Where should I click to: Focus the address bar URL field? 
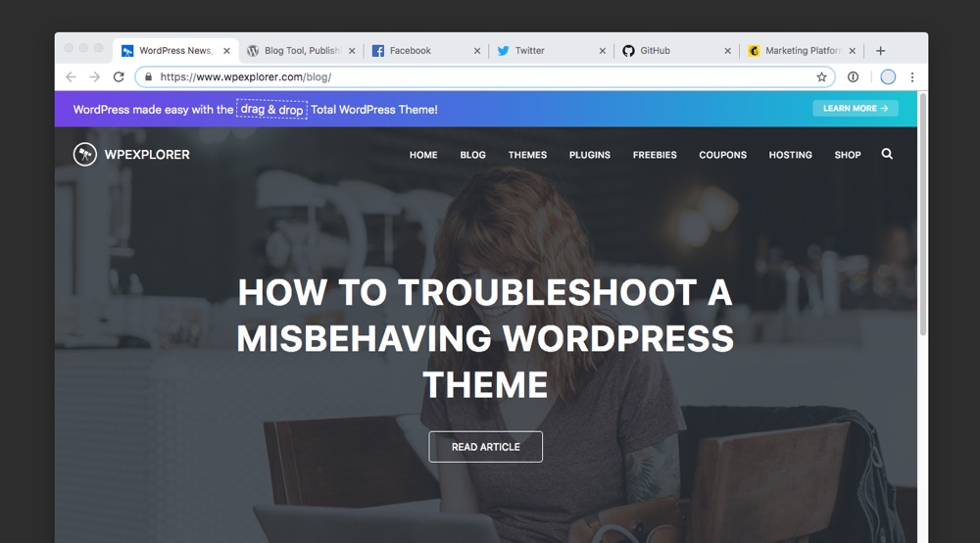coord(484,76)
